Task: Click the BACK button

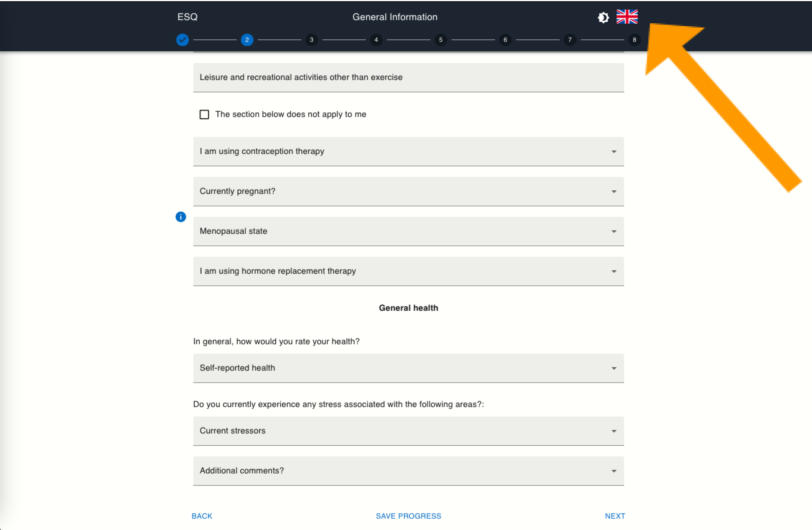Action: point(202,516)
